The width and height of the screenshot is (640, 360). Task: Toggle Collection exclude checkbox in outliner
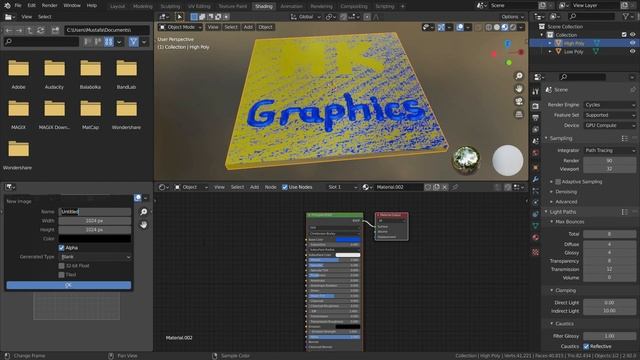tap(624, 35)
